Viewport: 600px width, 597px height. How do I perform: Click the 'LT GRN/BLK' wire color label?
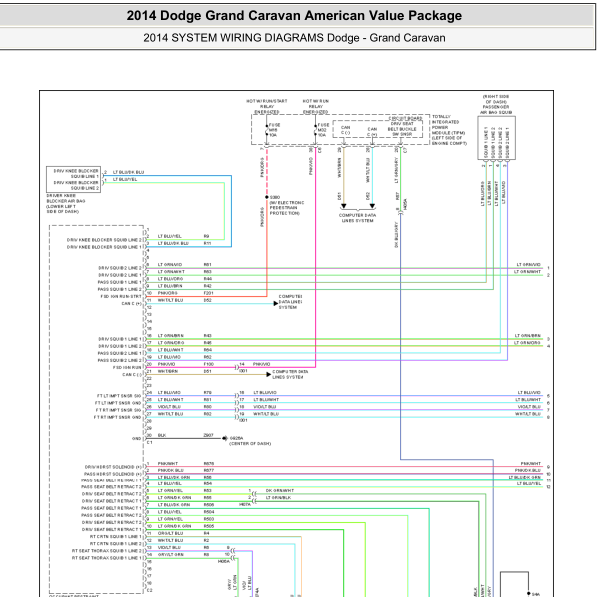(278, 498)
